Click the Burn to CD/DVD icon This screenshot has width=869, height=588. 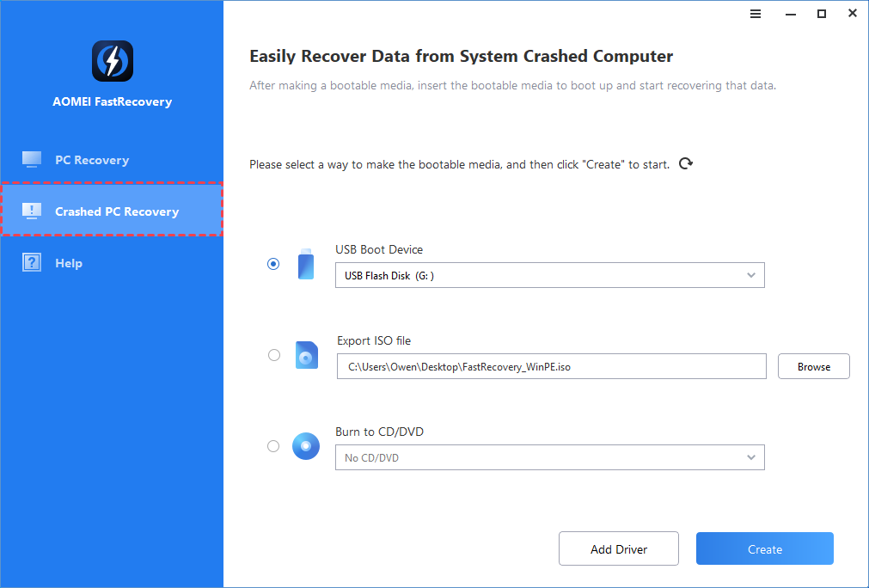306,446
